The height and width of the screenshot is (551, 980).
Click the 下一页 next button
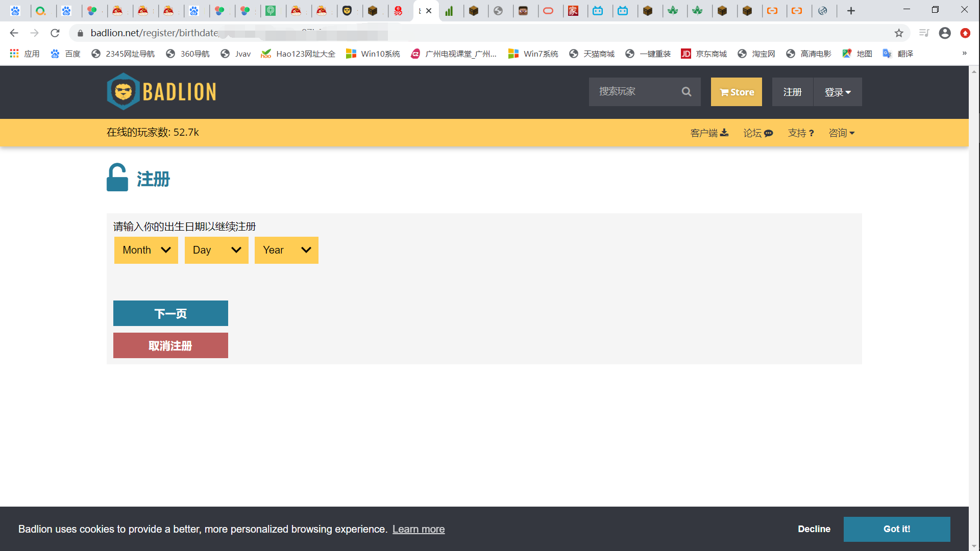coord(170,313)
